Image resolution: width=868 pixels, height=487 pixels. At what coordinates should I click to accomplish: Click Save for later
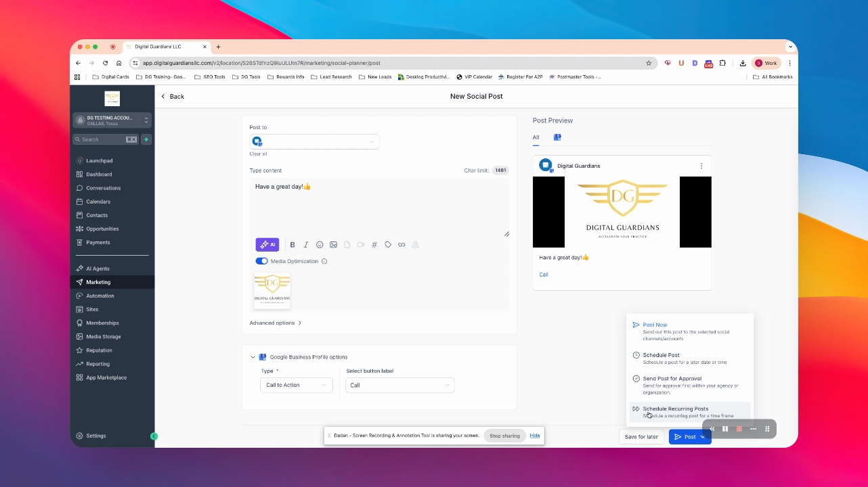641,437
